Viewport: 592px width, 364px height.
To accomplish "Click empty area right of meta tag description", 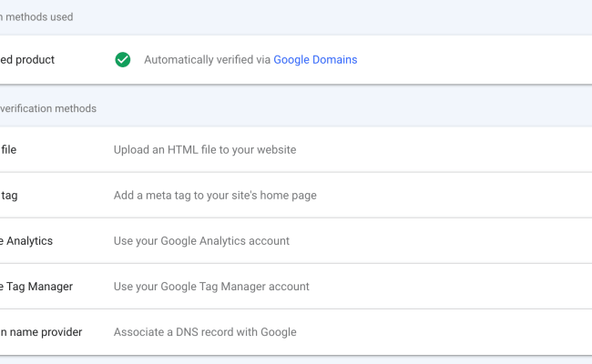I will (x=455, y=195).
